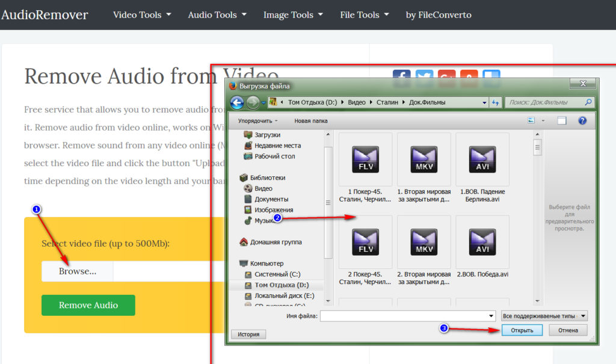The height and width of the screenshot is (364, 616).
Task: Click the green Remove Audio button
Action: (88, 305)
